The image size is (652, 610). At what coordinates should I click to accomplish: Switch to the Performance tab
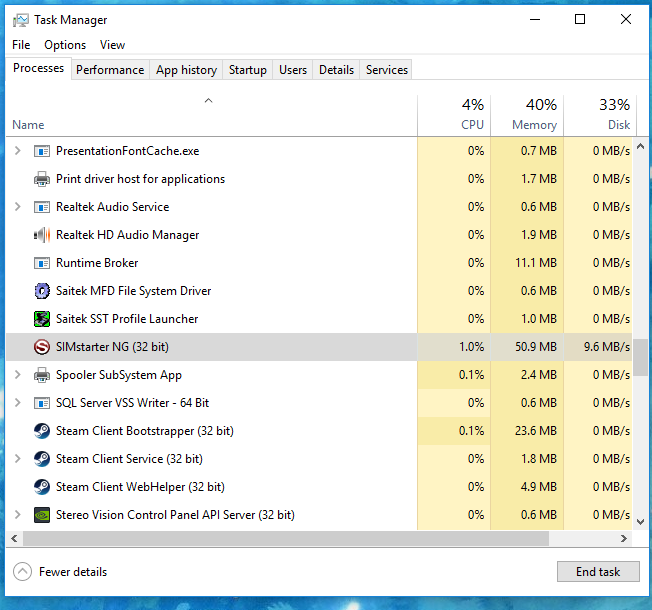point(110,70)
